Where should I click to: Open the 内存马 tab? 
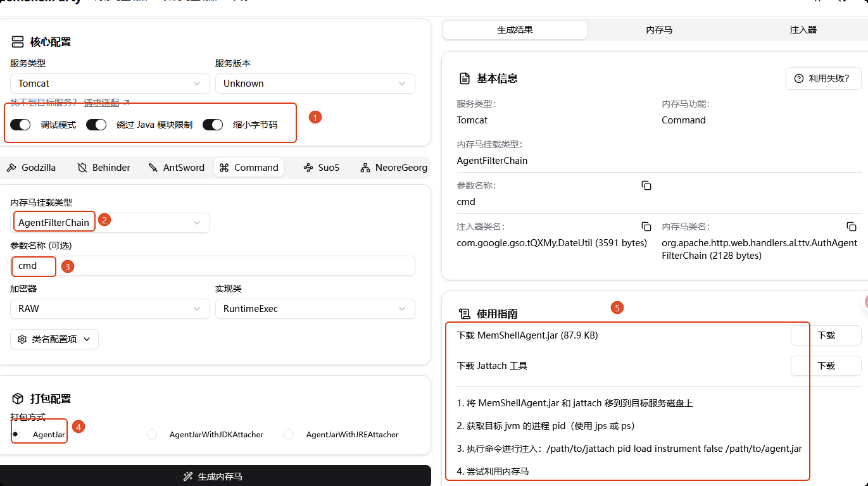659,30
